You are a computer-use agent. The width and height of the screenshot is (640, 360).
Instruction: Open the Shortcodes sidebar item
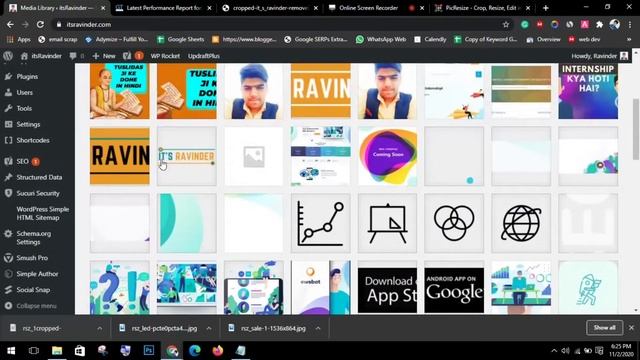[33, 140]
